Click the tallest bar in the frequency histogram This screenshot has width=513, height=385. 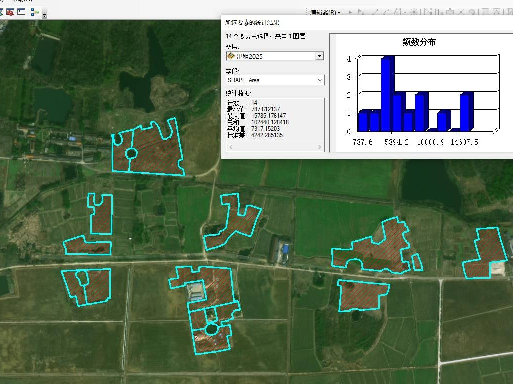pos(387,94)
